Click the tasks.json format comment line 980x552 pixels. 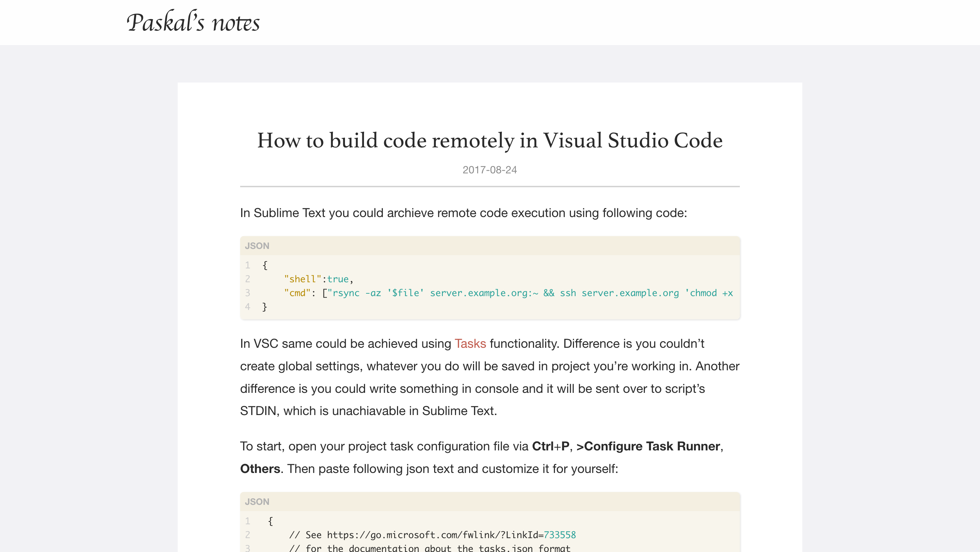(x=430, y=548)
